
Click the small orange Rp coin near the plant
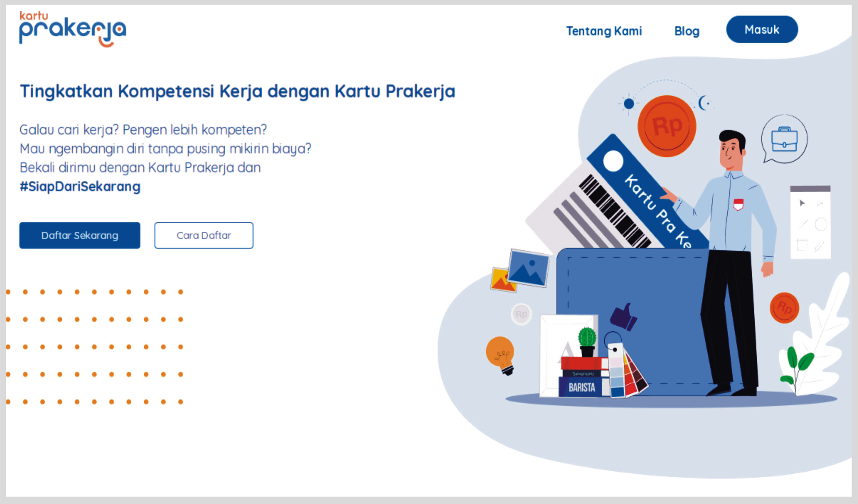[x=785, y=308]
